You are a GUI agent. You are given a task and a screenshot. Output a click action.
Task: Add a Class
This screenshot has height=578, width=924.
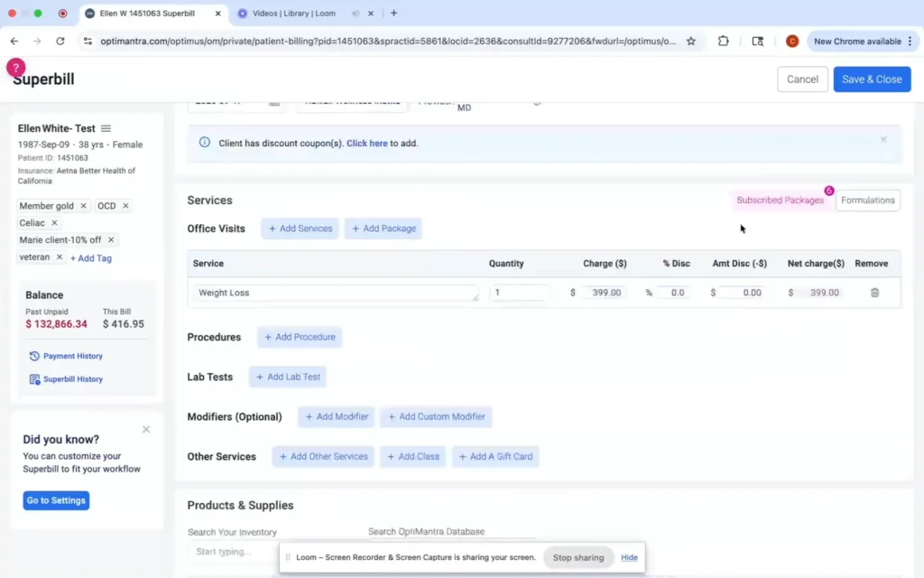pyautogui.click(x=412, y=456)
